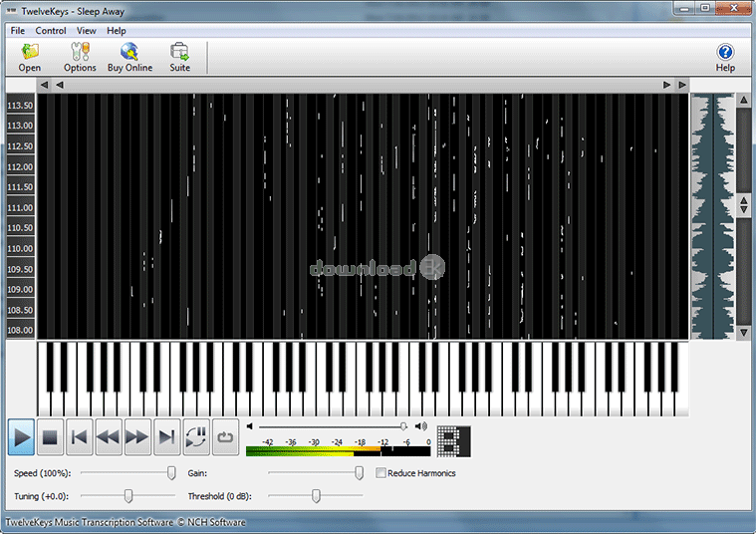
Task: Click the 109.00 time marker
Action: click(x=20, y=289)
